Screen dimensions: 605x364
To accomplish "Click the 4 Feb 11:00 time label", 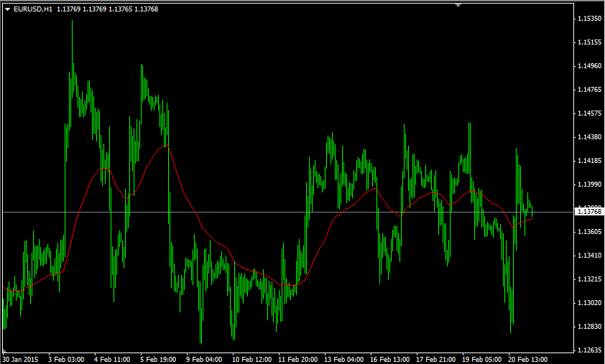I will [112, 360].
